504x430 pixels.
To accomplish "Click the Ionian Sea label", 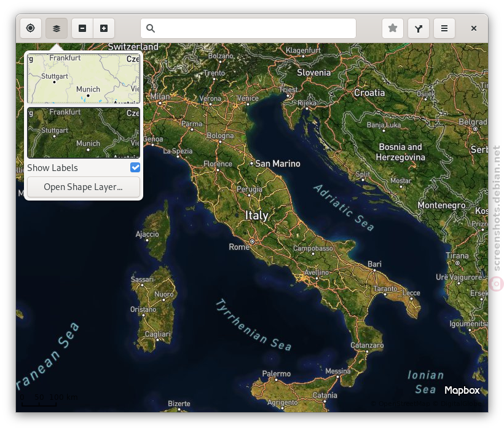I will [x=425, y=382].
